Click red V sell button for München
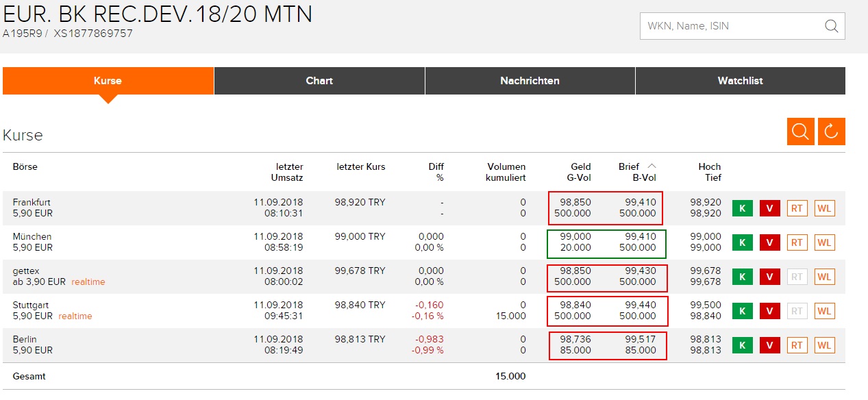Screen dimensions: 868x400 770,242
